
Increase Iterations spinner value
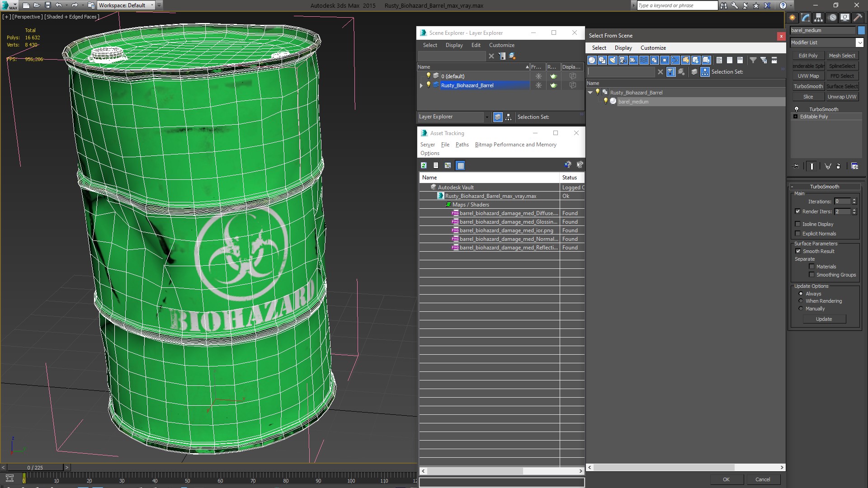coord(854,200)
